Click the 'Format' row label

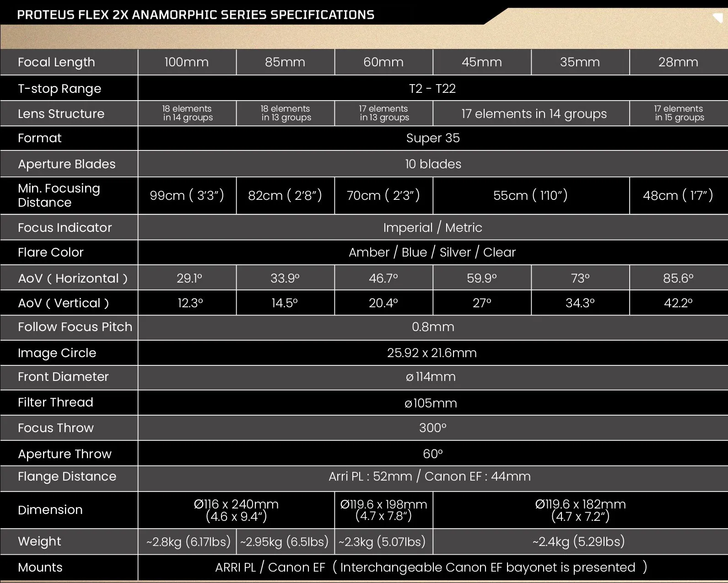click(x=39, y=138)
